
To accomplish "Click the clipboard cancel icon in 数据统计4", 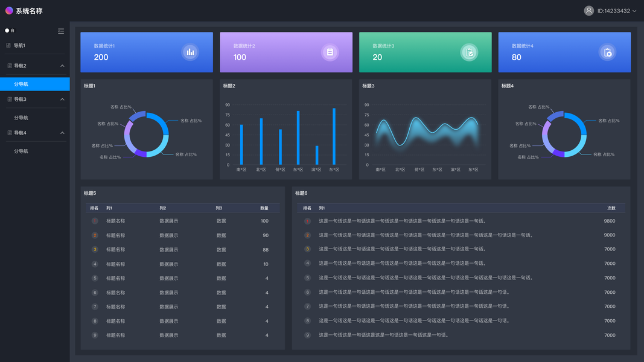I will click(607, 52).
